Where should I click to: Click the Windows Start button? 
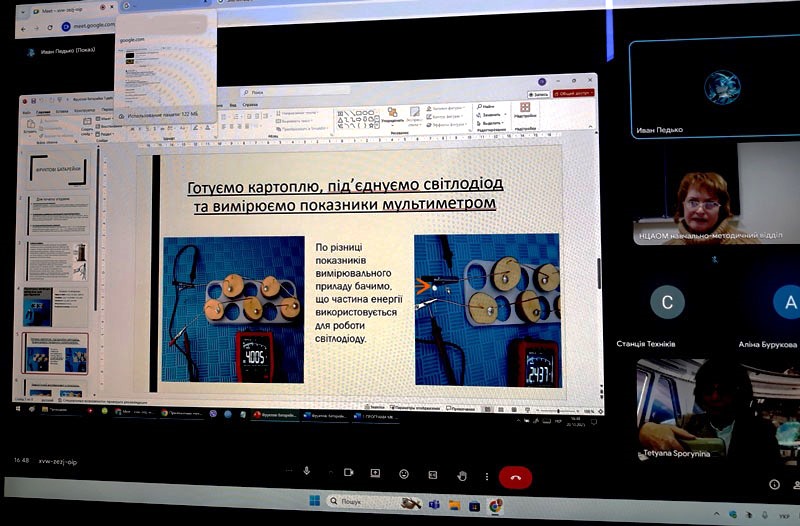pyautogui.click(x=315, y=502)
